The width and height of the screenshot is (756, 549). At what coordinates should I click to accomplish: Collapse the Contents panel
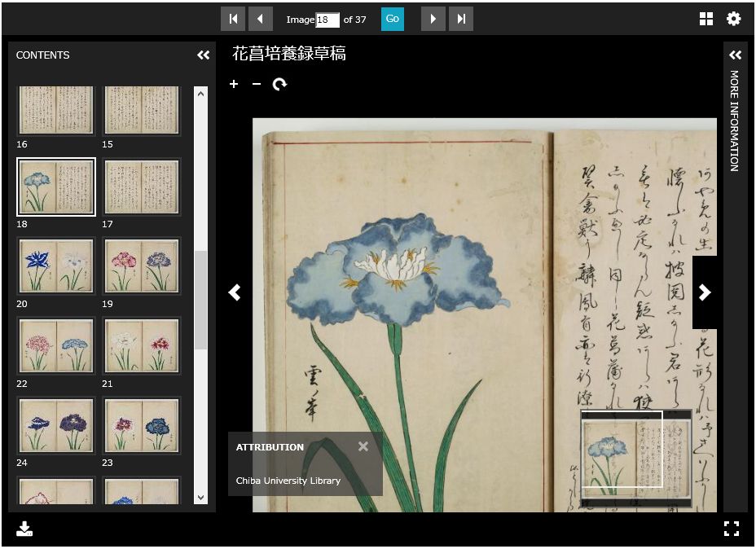click(204, 55)
